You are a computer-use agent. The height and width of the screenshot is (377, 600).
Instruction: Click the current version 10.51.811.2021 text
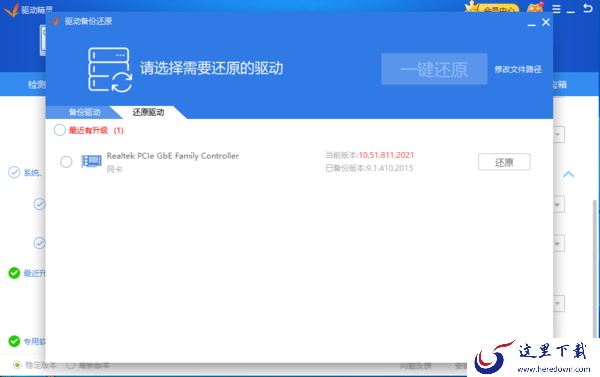click(x=386, y=155)
